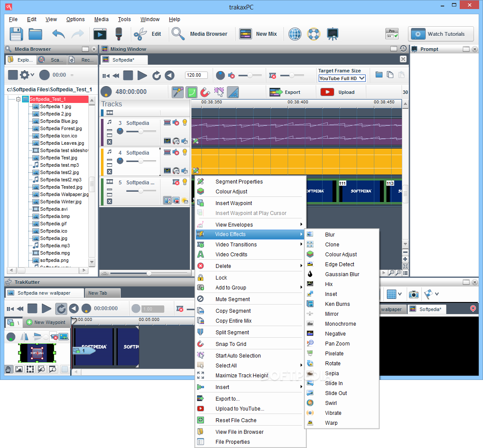This screenshot has width=483, height=448.
Task: Expand the Add to Group submenu
Action: point(250,287)
